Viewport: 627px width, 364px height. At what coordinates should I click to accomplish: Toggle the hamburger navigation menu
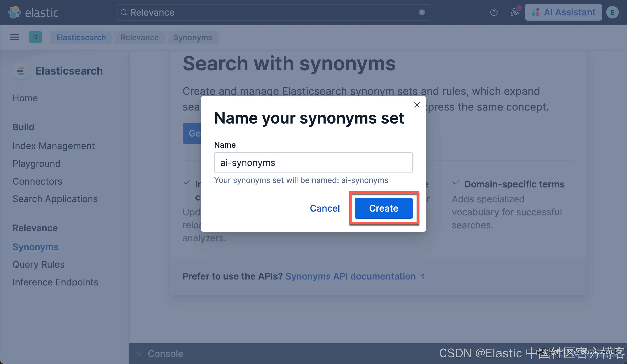pos(14,37)
